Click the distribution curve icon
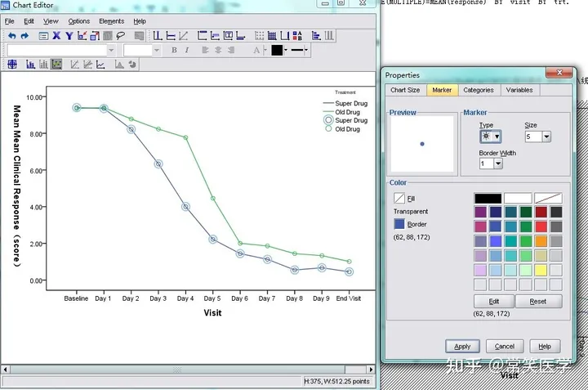Viewport: 588px width, 390px height. (119, 65)
